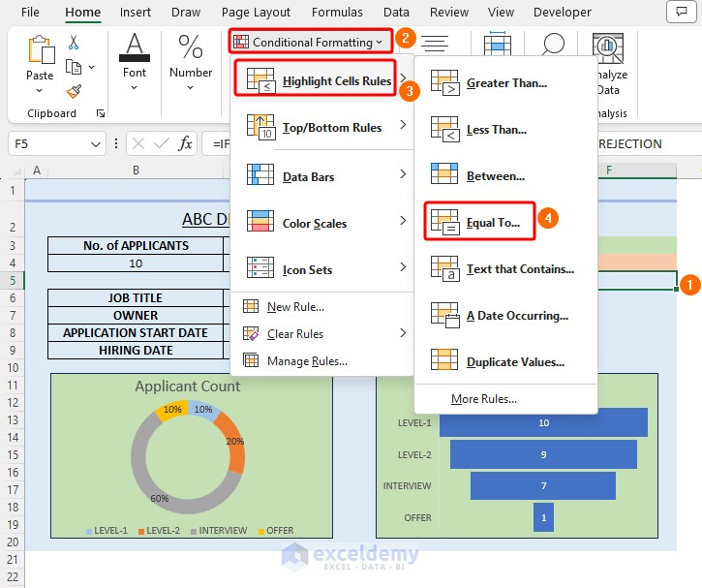
Task: Click the magnifier search icon in ribbon
Action: point(553,44)
